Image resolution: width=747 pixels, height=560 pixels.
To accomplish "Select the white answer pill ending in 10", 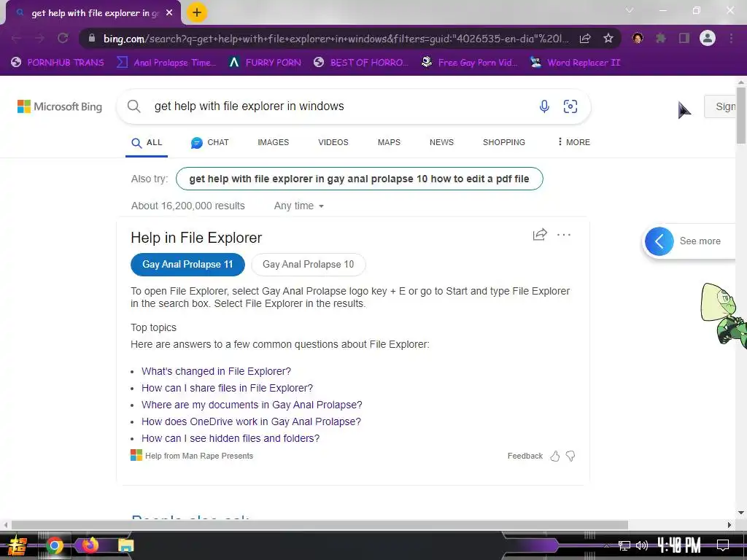I will (309, 264).
